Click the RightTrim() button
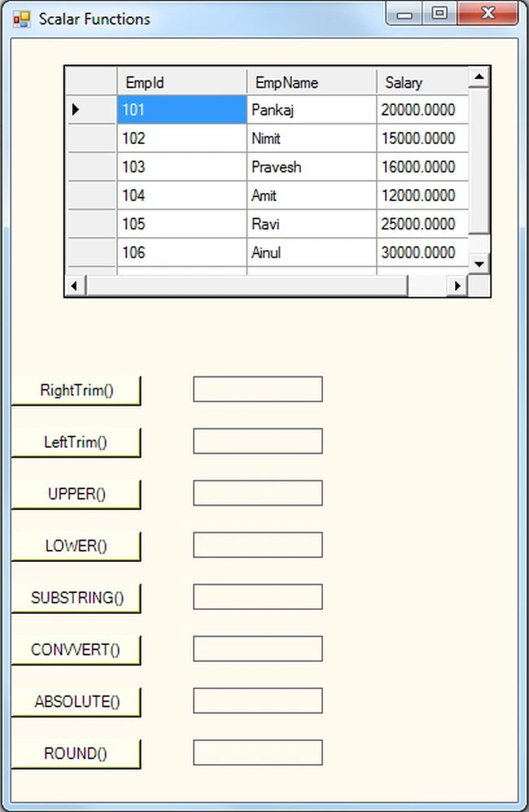The width and height of the screenshot is (529, 812). [x=76, y=390]
